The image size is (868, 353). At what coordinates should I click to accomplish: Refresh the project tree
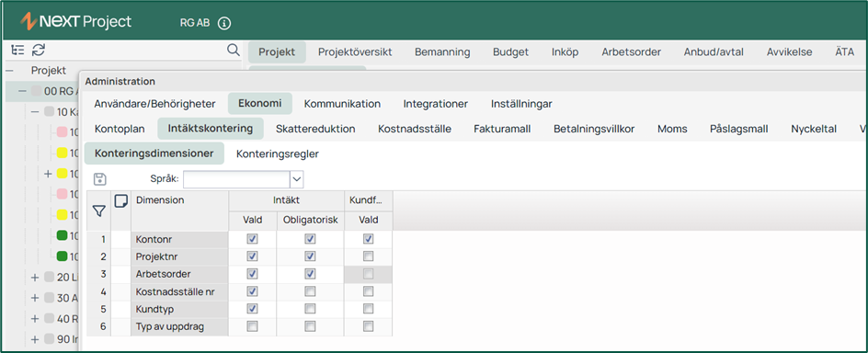39,51
